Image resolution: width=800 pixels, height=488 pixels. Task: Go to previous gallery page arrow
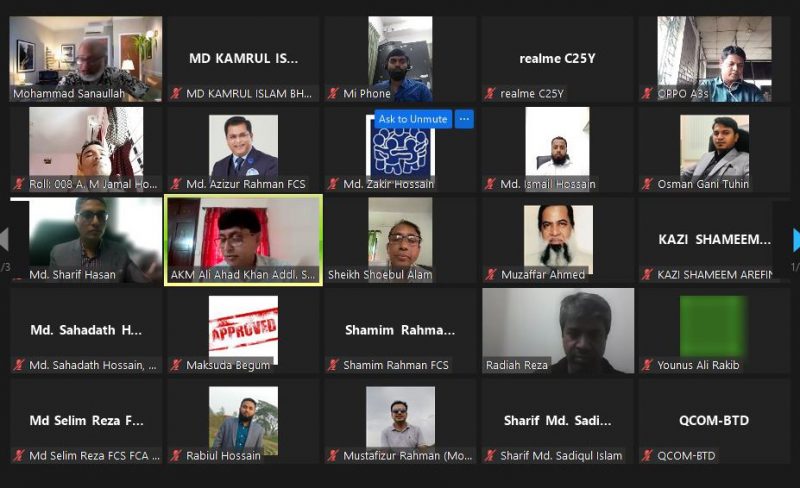coord(4,240)
